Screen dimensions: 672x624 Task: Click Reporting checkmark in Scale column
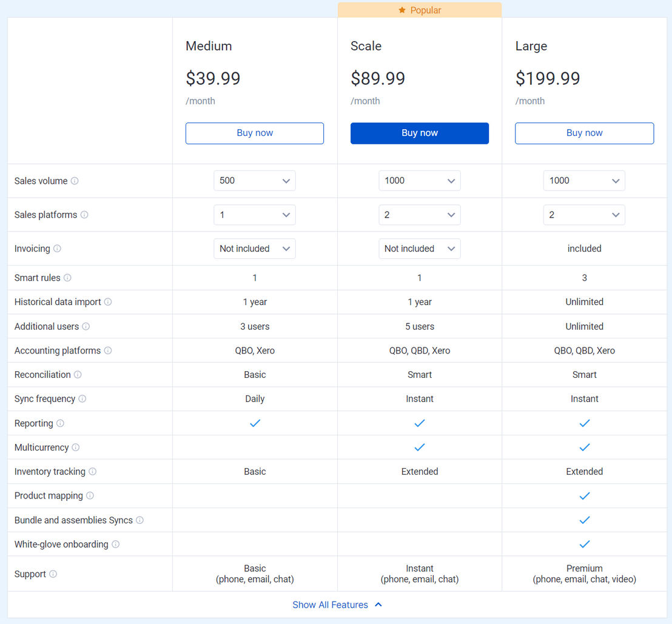420,423
